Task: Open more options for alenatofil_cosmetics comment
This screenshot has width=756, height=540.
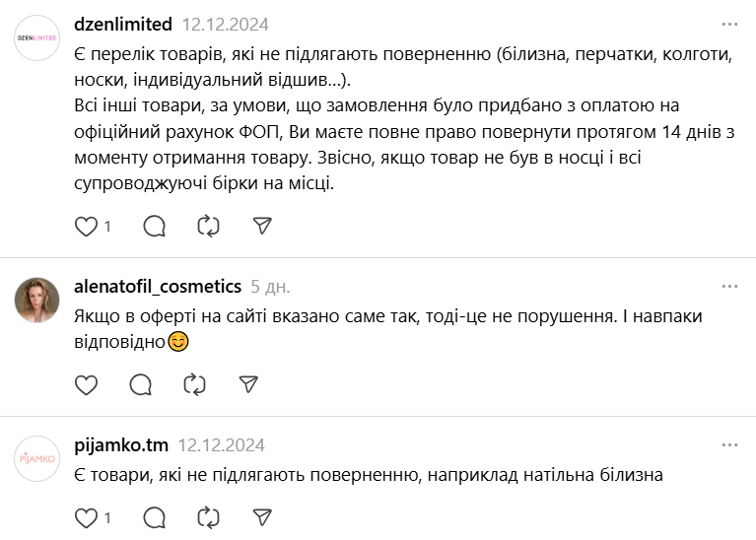Action: 729,286
